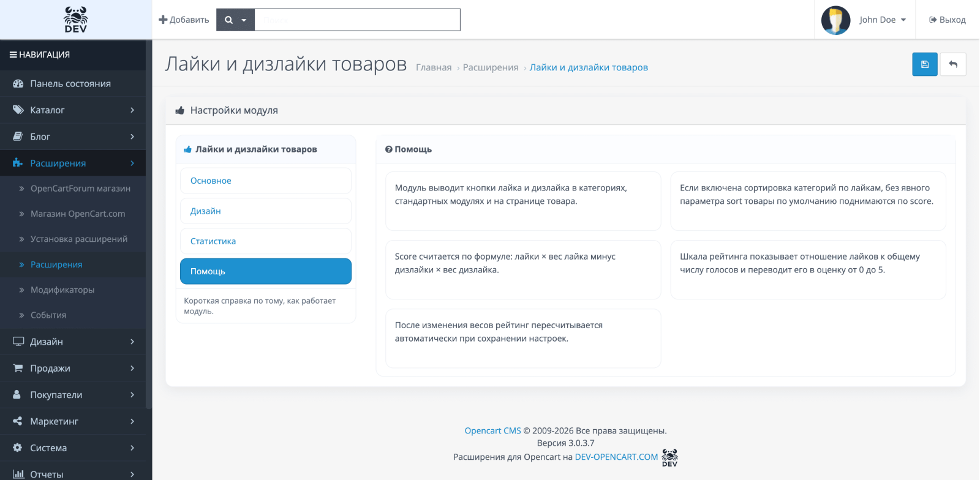Screen dimensions: 980x480
Task: Open the search type dropdown caret
Action: (244, 20)
